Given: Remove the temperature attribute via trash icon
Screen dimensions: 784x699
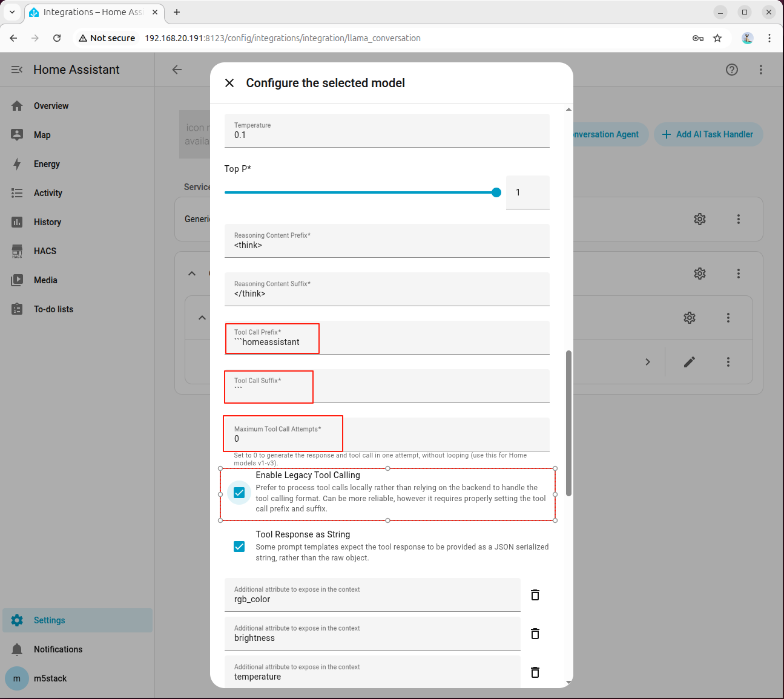Looking at the screenshot, I should [x=535, y=672].
